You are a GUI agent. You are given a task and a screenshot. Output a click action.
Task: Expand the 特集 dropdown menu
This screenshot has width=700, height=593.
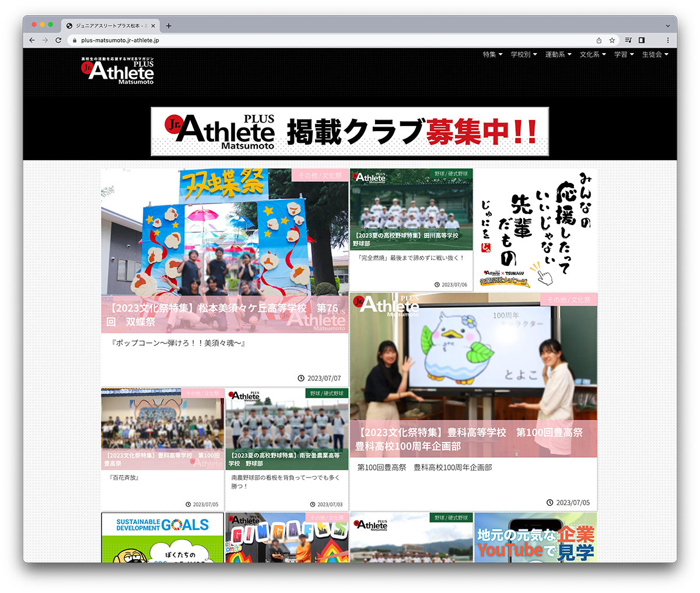coord(492,54)
